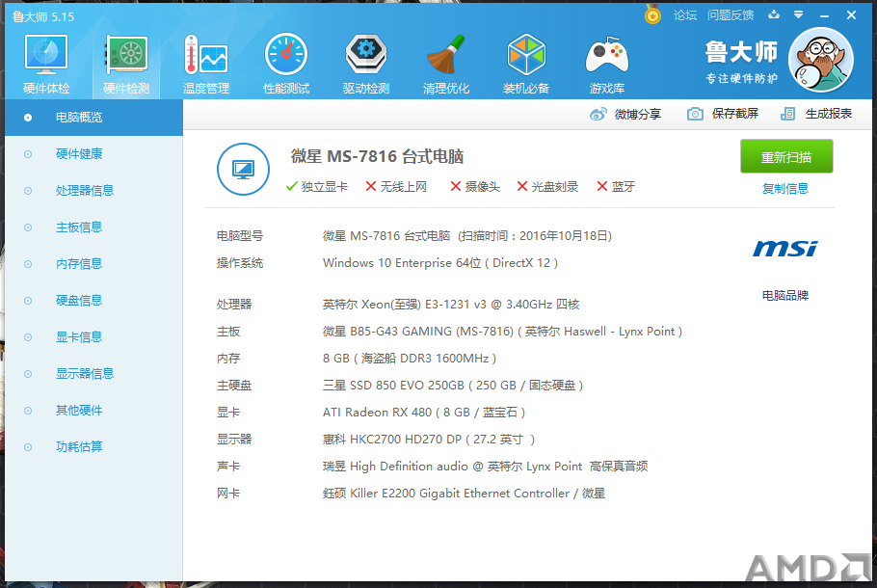877x588 pixels.
Task: Click the 无线上网 status indicator
Action: click(396, 186)
